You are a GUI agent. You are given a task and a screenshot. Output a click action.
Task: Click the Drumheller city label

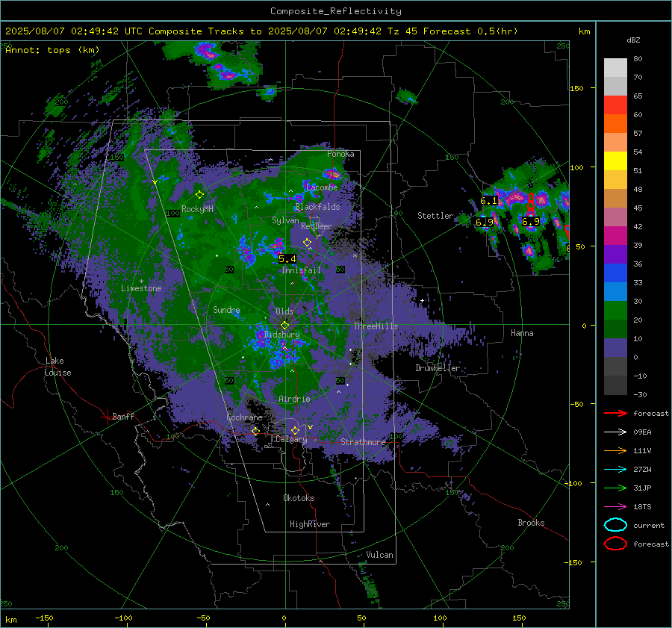click(x=438, y=368)
